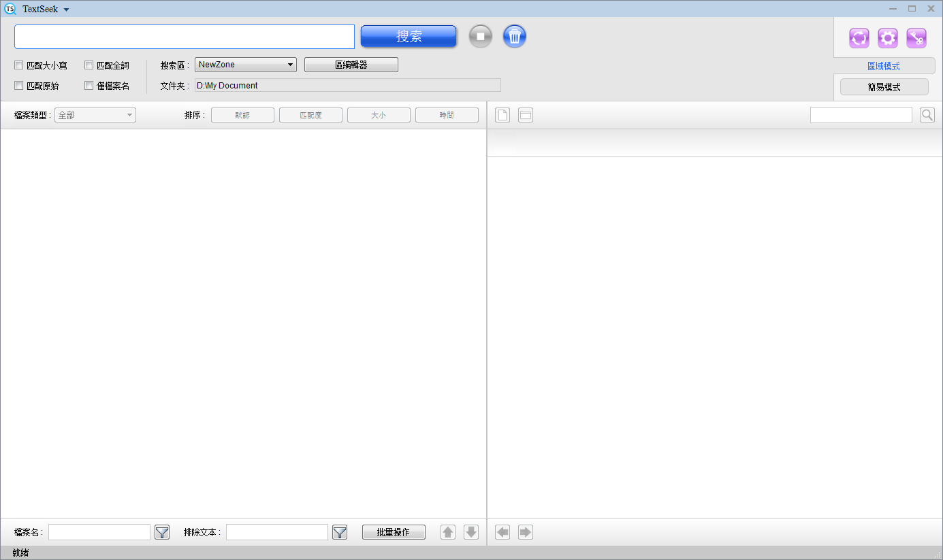Click the blue trash can icon
Image resolution: width=943 pixels, height=560 pixels.
tap(515, 37)
